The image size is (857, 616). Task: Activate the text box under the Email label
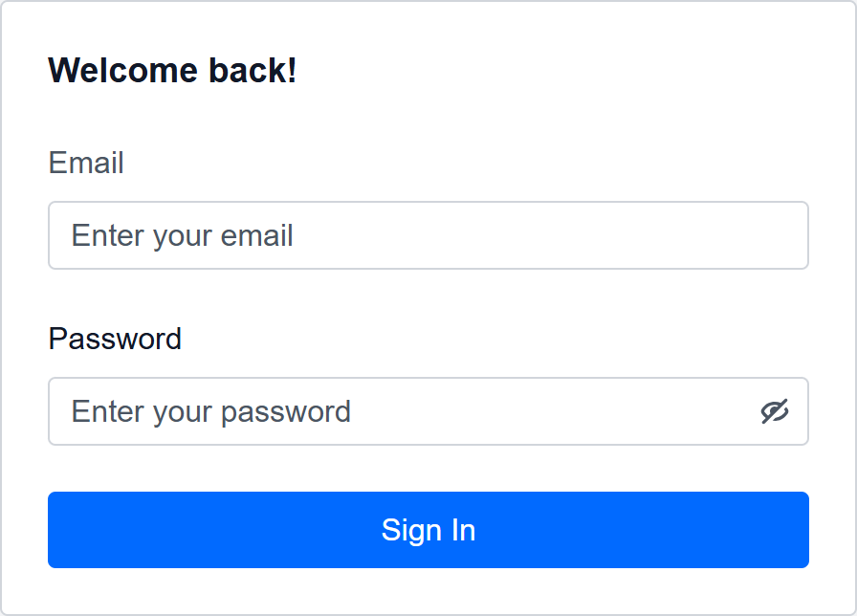point(428,235)
